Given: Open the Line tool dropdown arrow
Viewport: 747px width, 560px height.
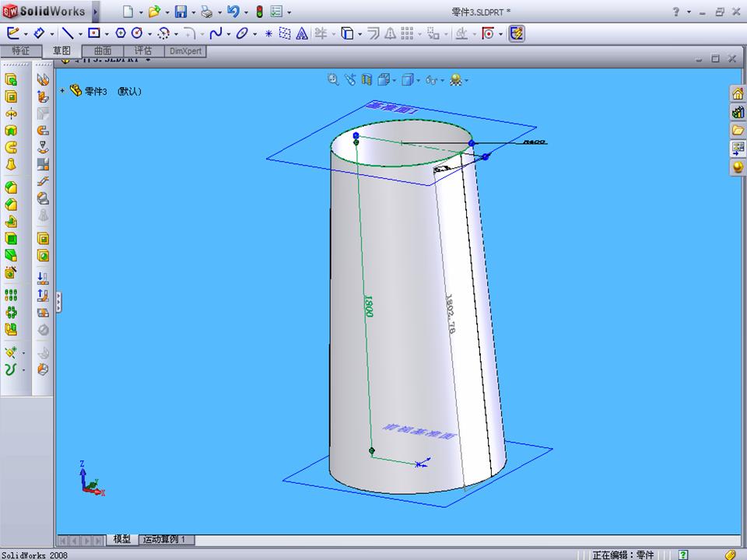Looking at the screenshot, I should (80, 34).
